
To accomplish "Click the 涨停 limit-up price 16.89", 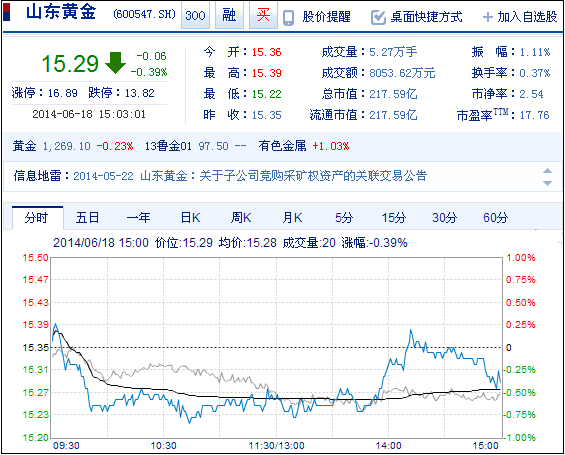I will pyautogui.click(x=63, y=93).
